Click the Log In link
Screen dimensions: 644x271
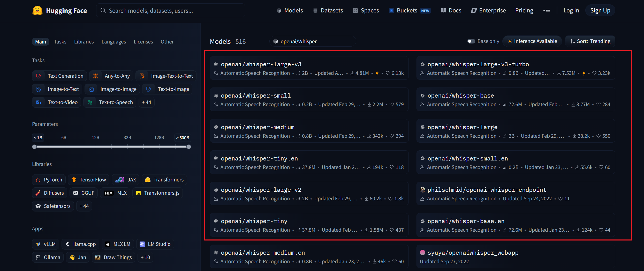tap(571, 10)
